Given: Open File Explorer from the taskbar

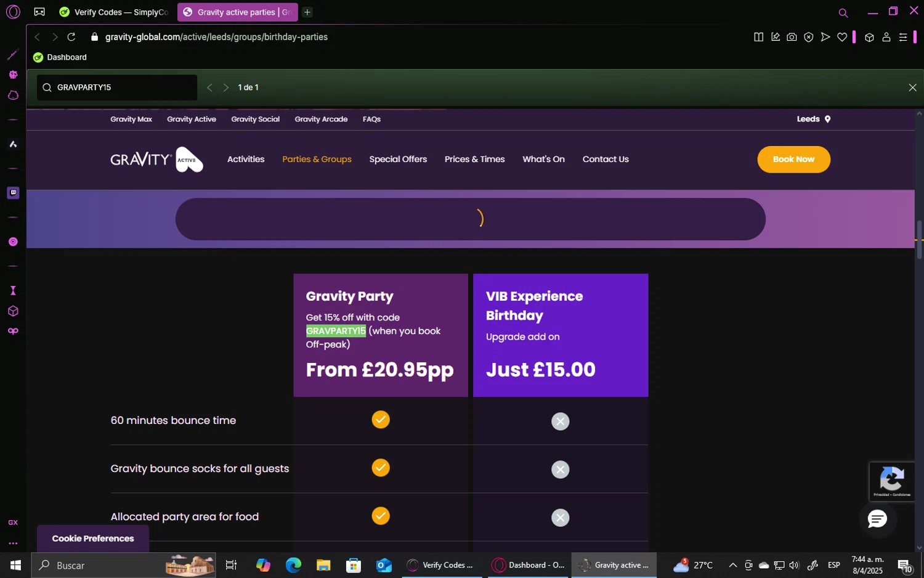Looking at the screenshot, I should pyautogui.click(x=323, y=565).
